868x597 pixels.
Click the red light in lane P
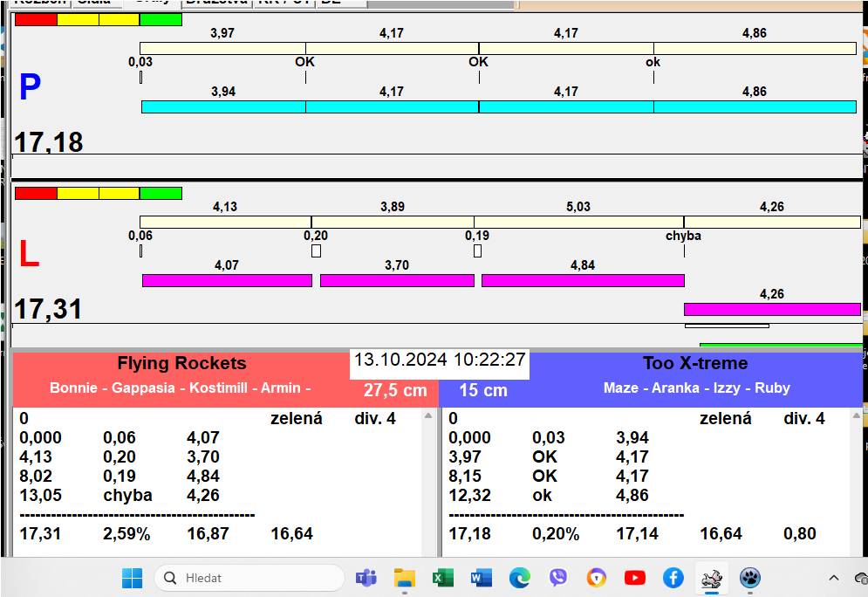[36, 19]
